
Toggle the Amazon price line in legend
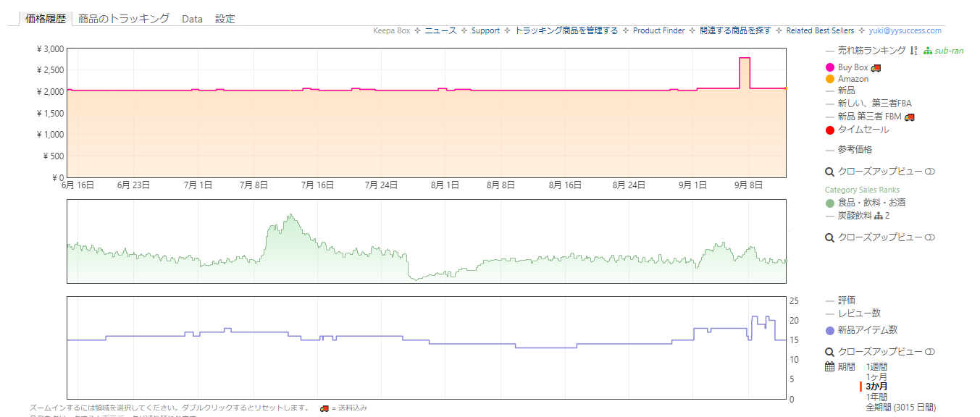pyautogui.click(x=853, y=79)
